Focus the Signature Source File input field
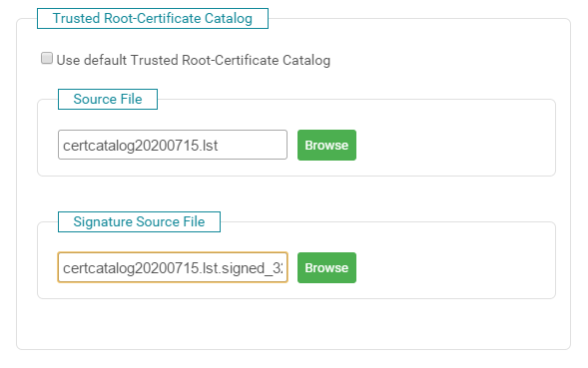The height and width of the screenshot is (368, 588). [x=173, y=267]
